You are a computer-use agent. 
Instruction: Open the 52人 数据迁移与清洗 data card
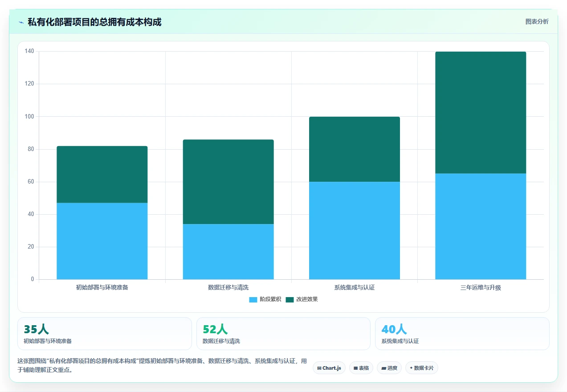pyautogui.click(x=283, y=334)
